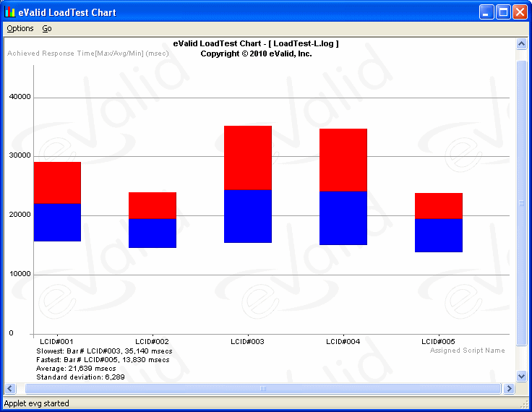Click the red max segment of LCID#001 bar
The height and width of the screenshot is (412, 532).
pyautogui.click(x=57, y=183)
